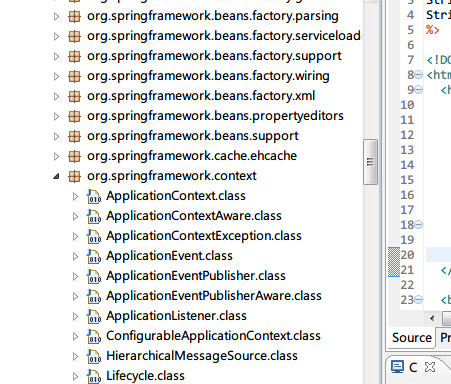Toggle the code fold marker on line 23

[419, 300]
